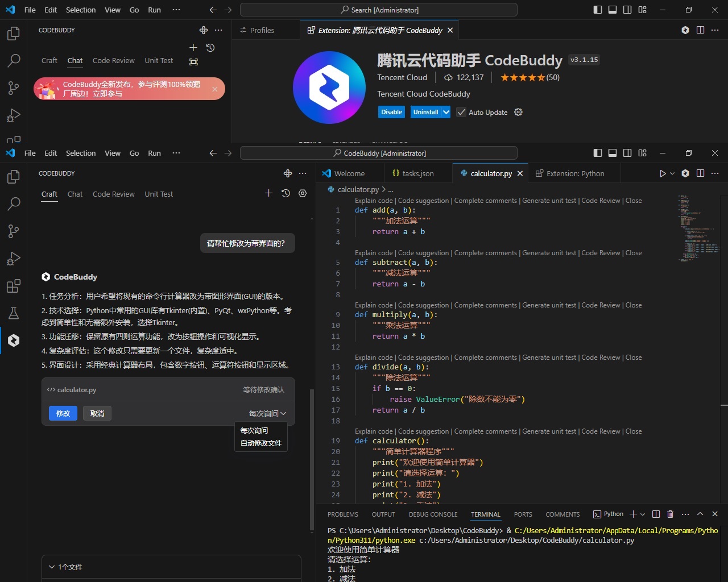Click the extension manage gear next to Auto Update

coord(518,112)
